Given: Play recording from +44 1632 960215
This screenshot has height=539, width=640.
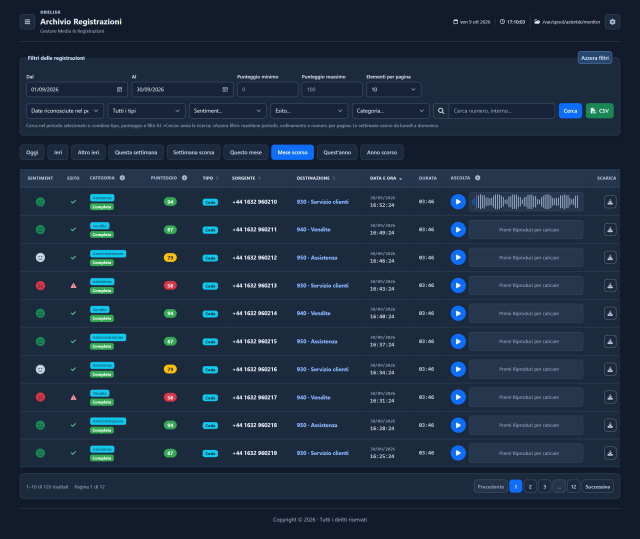Looking at the screenshot, I should point(458,342).
